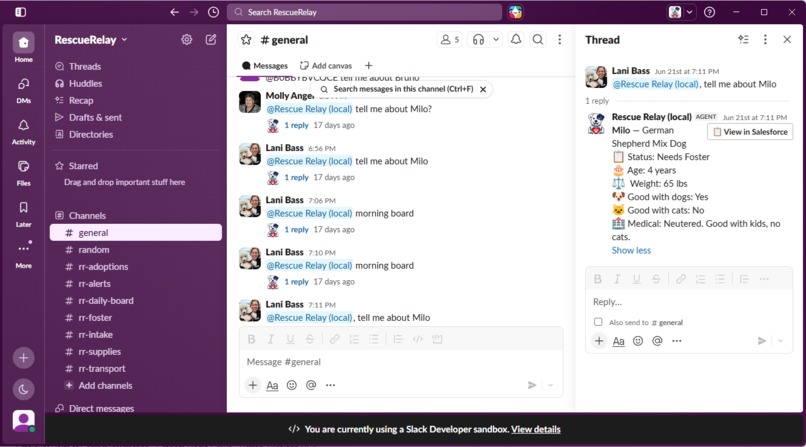Compose a new message with pencil icon

(211, 40)
